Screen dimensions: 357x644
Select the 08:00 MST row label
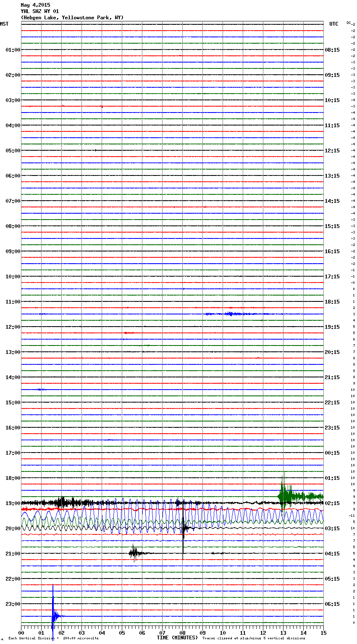pos(13,226)
